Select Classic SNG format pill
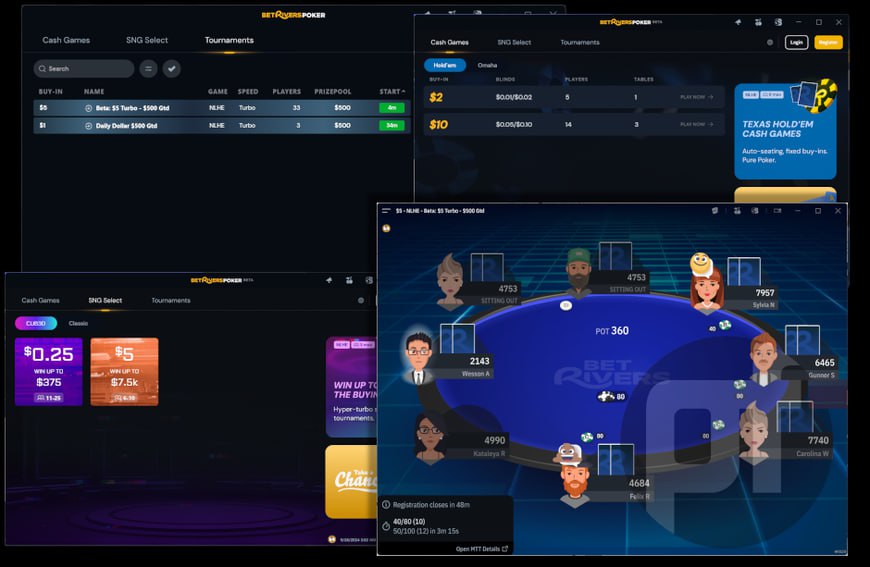870x567 pixels. 78,323
